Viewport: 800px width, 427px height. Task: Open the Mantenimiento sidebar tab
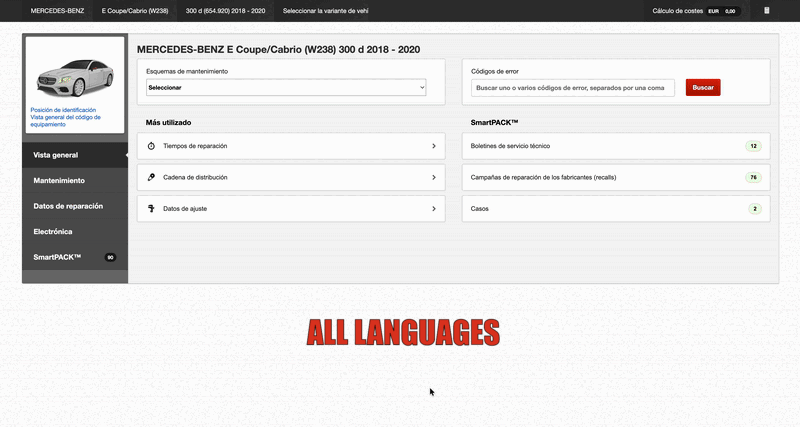click(x=59, y=181)
